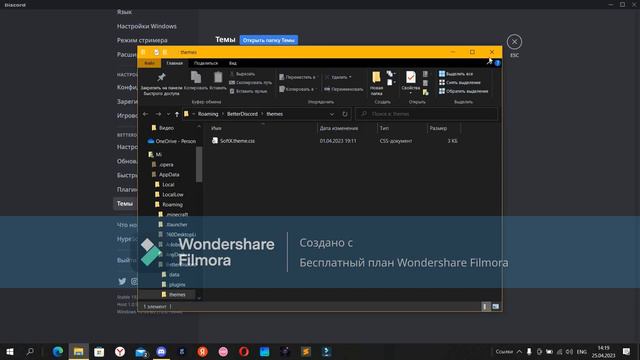Switch to the Поделиться ribbon tab
The height and width of the screenshot is (360, 640).
click(x=206, y=63)
